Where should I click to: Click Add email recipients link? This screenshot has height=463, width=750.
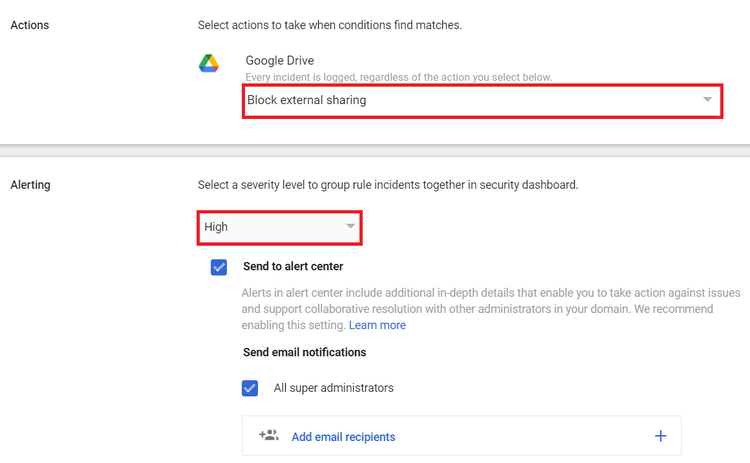(343, 437)
